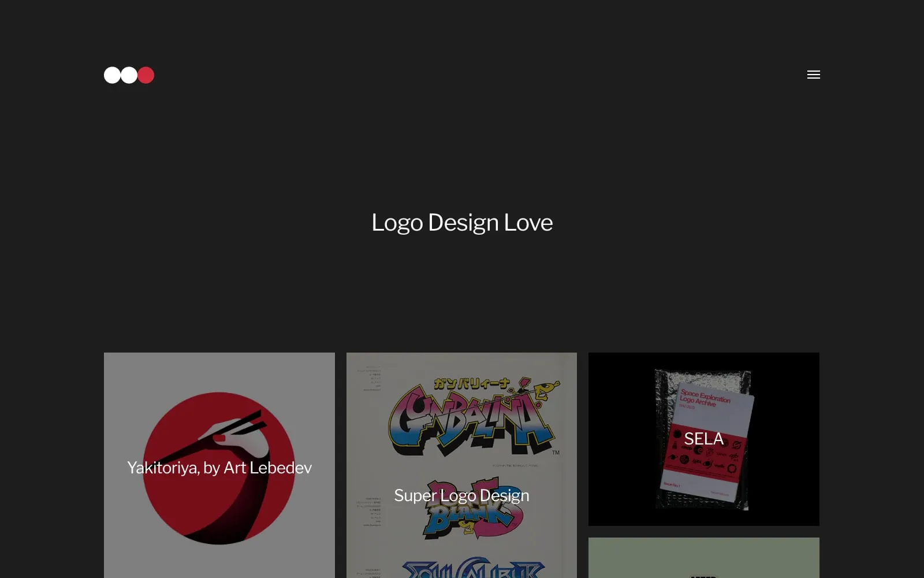Viewport: 924px width, 578px height.
Task: Open the Yakitoriya, by Art Lebedev post
Action: point(219,465)
